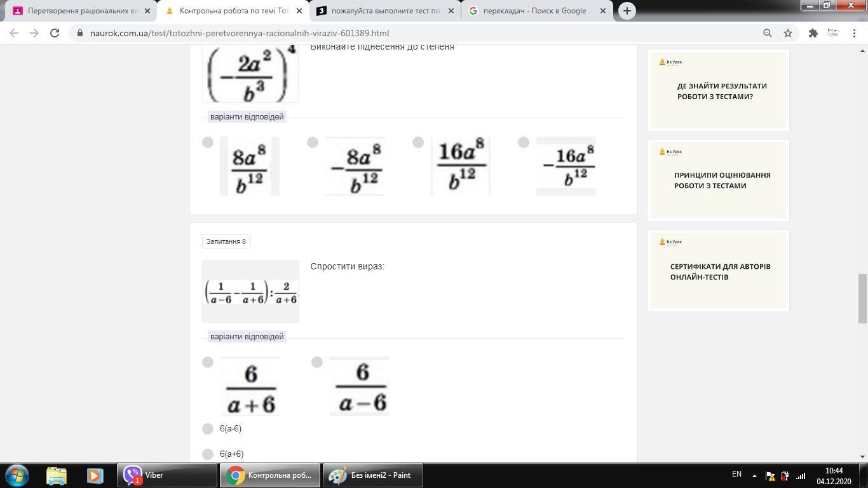Click the address bar URL field
868x488 pixels.
(381, 33)
